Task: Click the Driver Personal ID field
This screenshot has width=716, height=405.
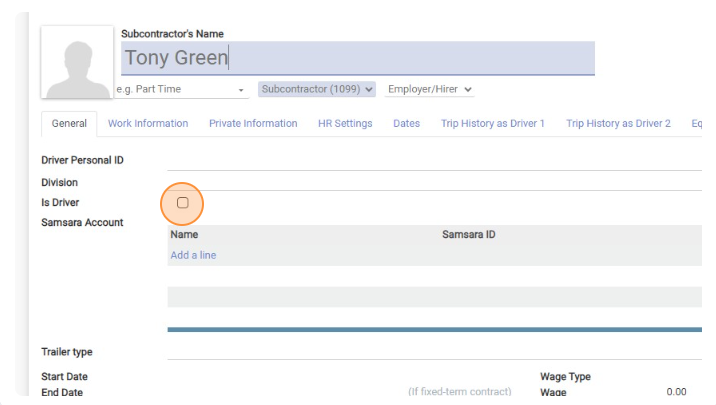Action: click(434, 161)
